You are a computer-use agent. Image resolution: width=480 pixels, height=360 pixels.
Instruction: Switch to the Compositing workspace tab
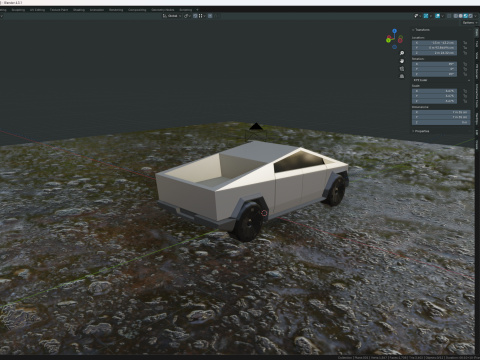pos(137,10)
